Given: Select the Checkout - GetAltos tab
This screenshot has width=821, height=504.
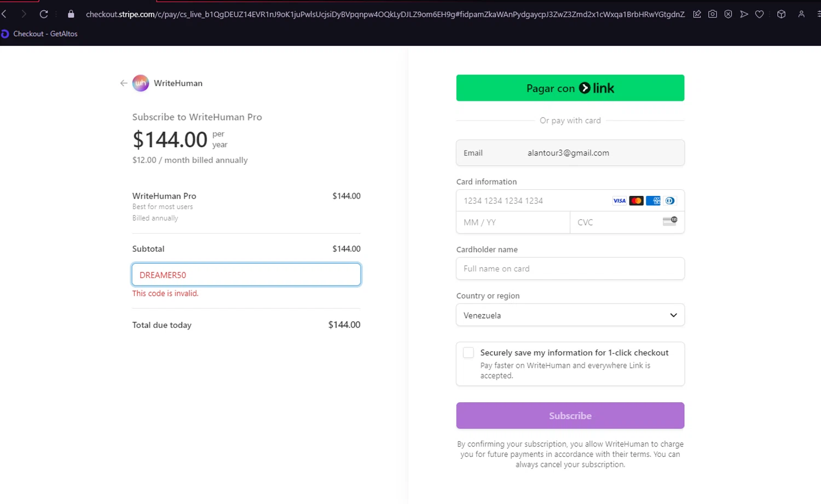Looking at the screenshot, I should point(45,34).
